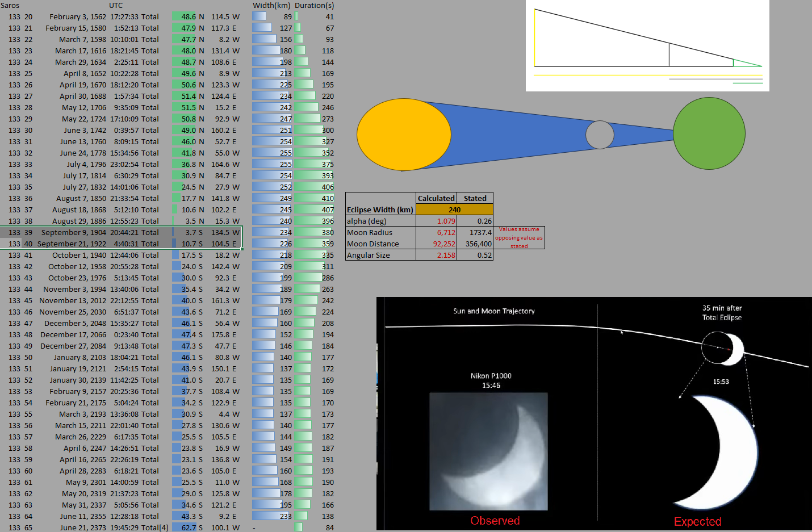The height and width of the screenshot is (532, 812).
Task: Select the green Earth circle shape
Action: pyautogui.click(x=709, y=133)
